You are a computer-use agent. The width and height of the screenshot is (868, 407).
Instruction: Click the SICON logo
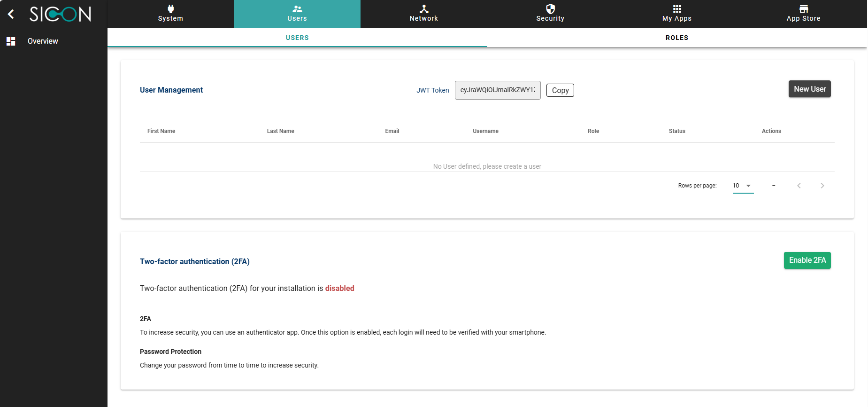(x=60, y=14)
